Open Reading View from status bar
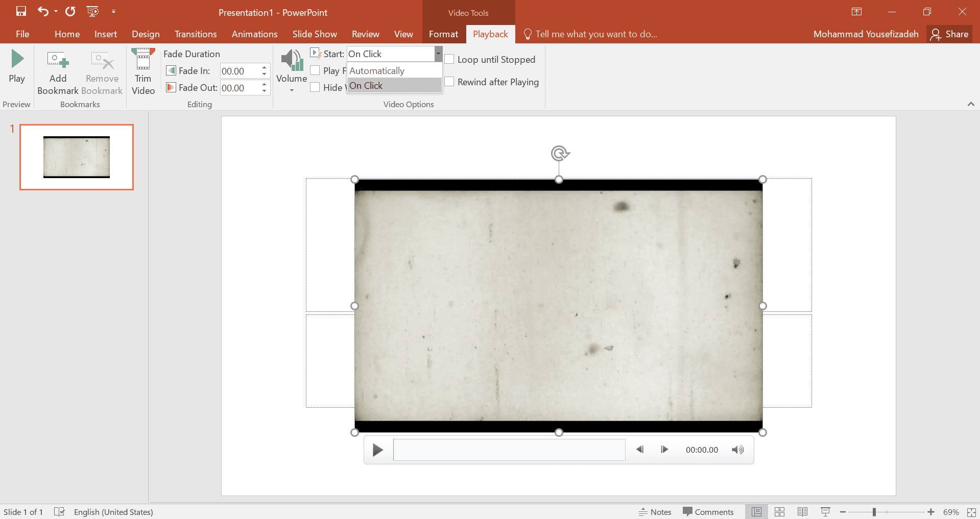The image size is (980, 519). [802, 512]
